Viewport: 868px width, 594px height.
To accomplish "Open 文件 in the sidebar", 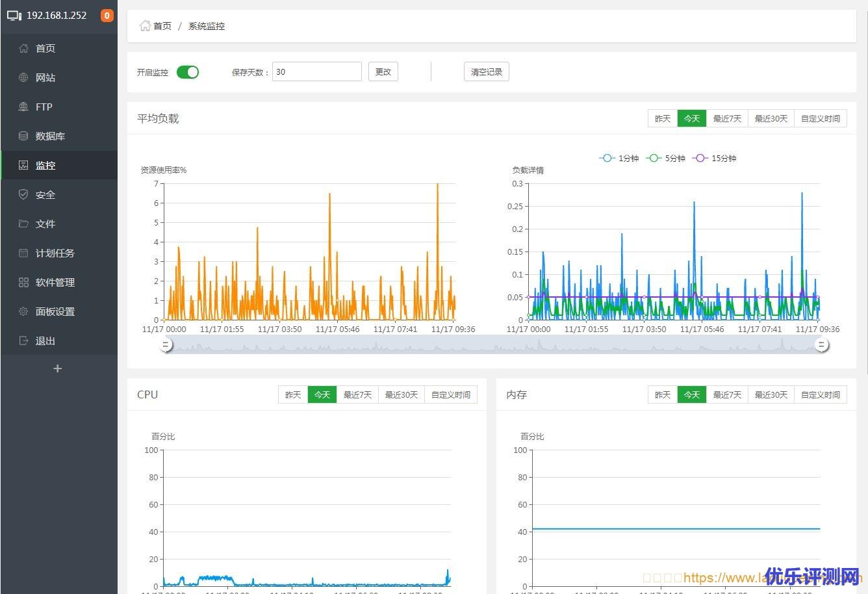I will (x=59, y=224).
